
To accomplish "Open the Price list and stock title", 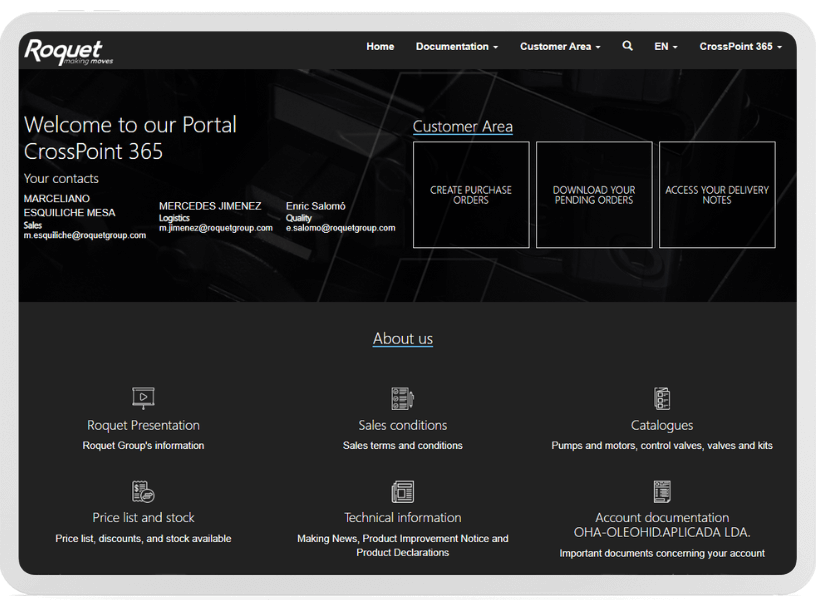I will click(143, 518).
